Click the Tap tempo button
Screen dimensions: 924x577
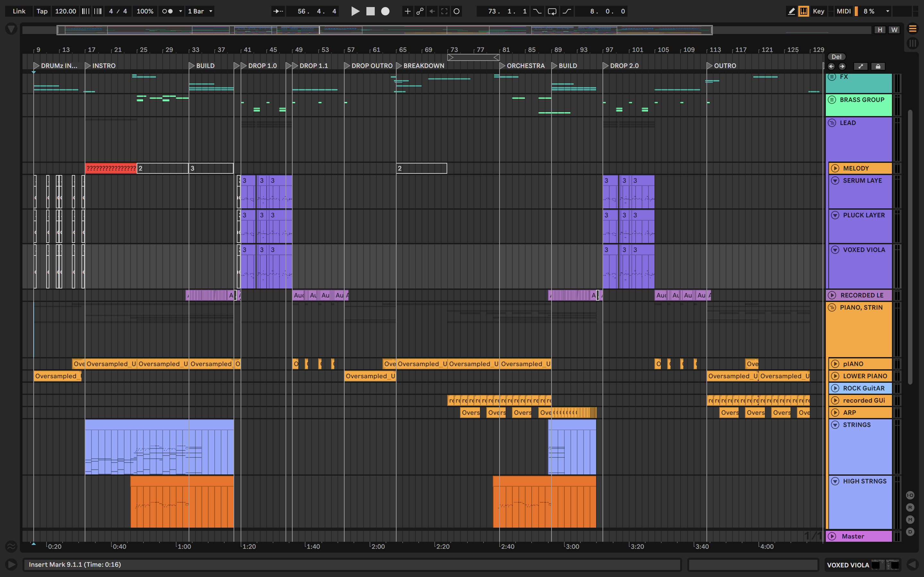(x=42, y=11)
